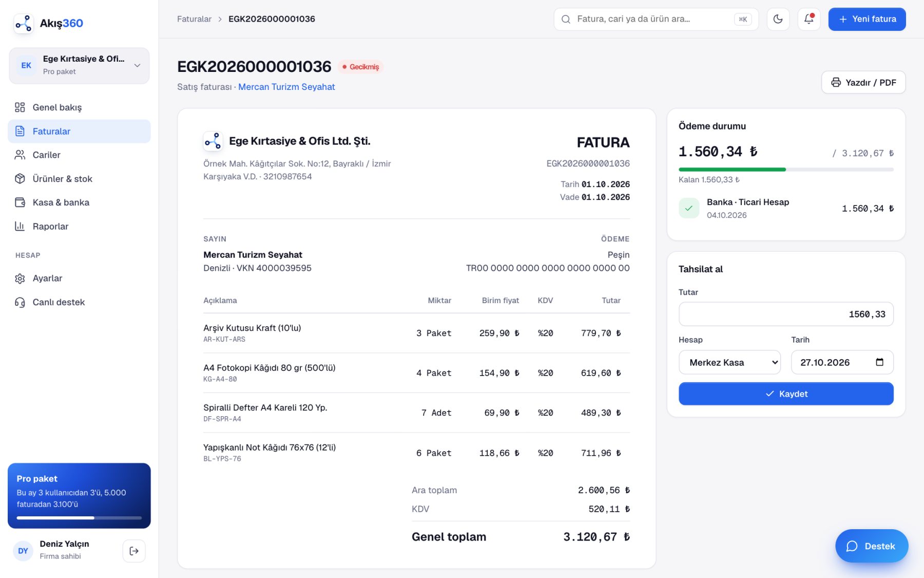
Task: Select A4 Fotokopi Kâğıdı 80 gr row
Action: (416, 373)
